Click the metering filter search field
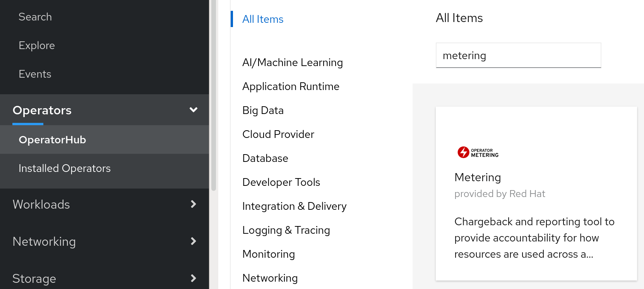644x289 pixels. (518, 56)
